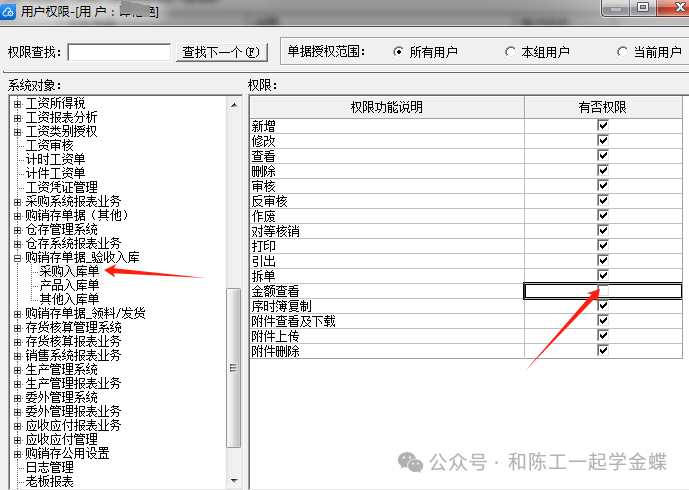Expand the 仓存管理系统 tree node
The image size is (689, 490).
coord(17,229)
